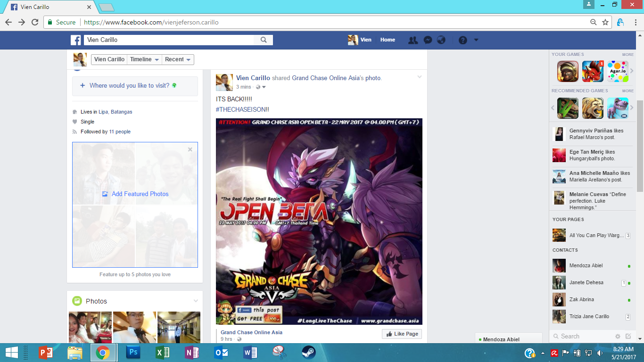Image resolution: width=644 pixels, height=362 pixels.
Task: Open the purple dinosaur recommended game
Action: tap(618, 108)
